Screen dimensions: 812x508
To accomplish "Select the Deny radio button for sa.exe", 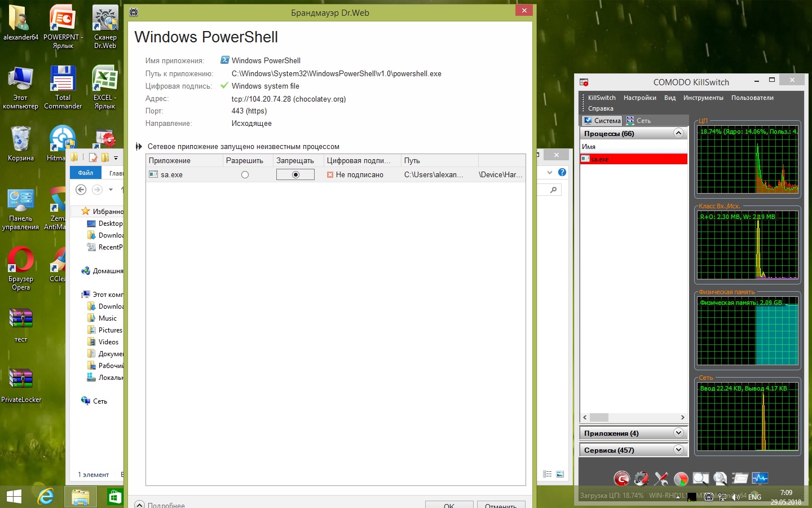I will [x=295, y=175].
